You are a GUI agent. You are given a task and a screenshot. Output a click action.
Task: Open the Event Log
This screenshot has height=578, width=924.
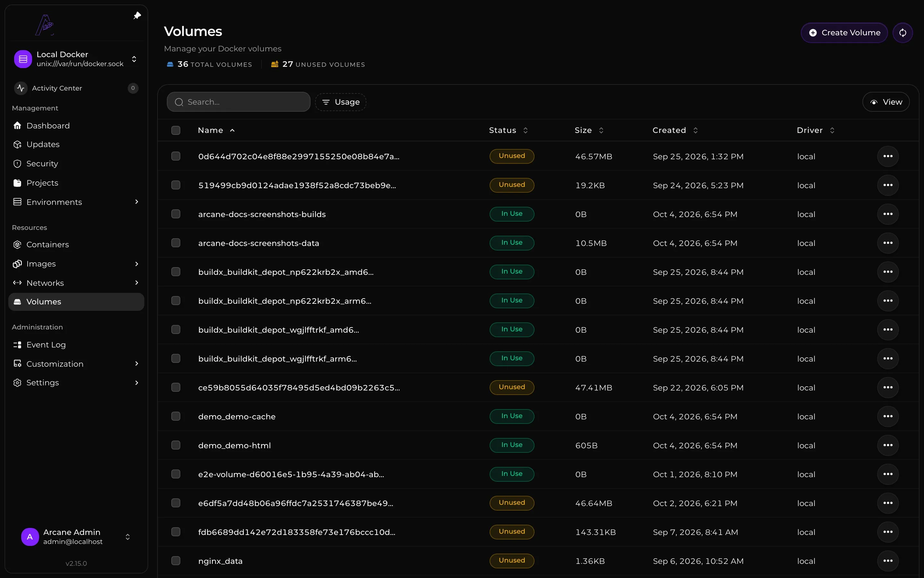coord(76,345)
